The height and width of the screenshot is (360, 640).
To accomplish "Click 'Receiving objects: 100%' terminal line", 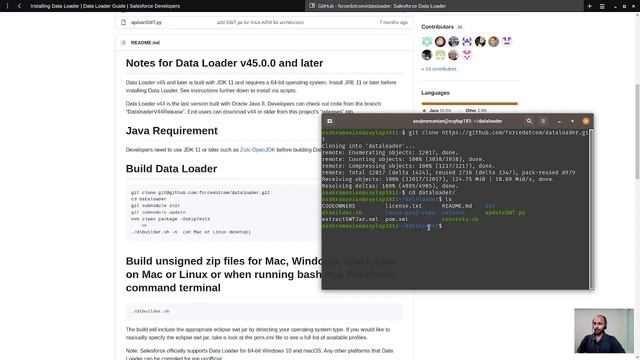I will point(439,179).
